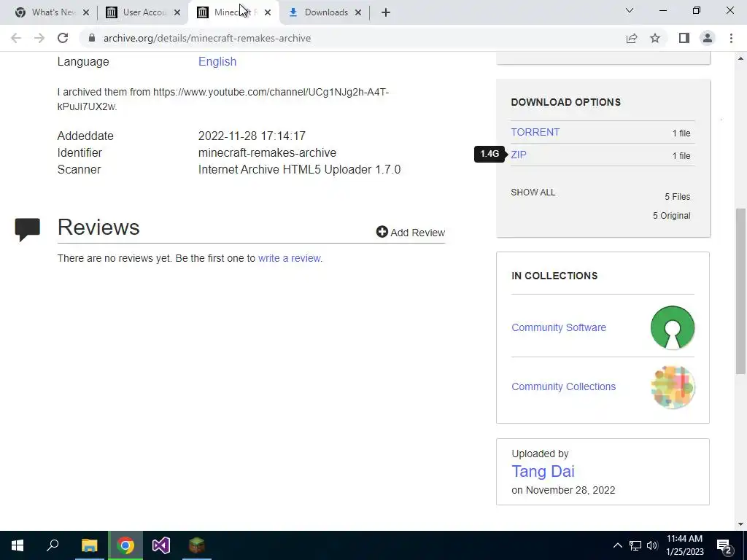Open the write a review link
This screenshot has width=747, height=560.
point(289,258)
